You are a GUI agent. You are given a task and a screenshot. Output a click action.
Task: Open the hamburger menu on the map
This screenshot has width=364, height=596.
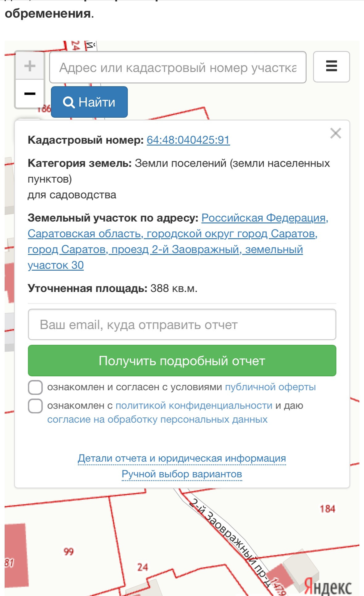(x=331, y=66)
